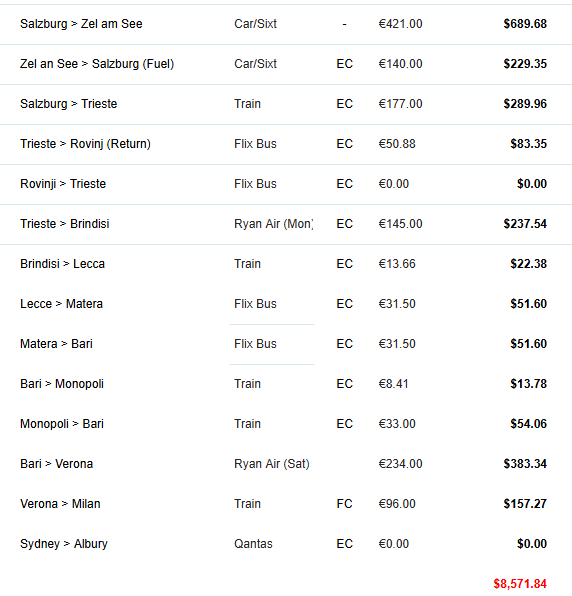The height and width of the screenshot is (596, 572).
Task: Select Flix Bus cell in Rovinji > Trieste row
Action: pyautogui.click(x=255, y=184)
